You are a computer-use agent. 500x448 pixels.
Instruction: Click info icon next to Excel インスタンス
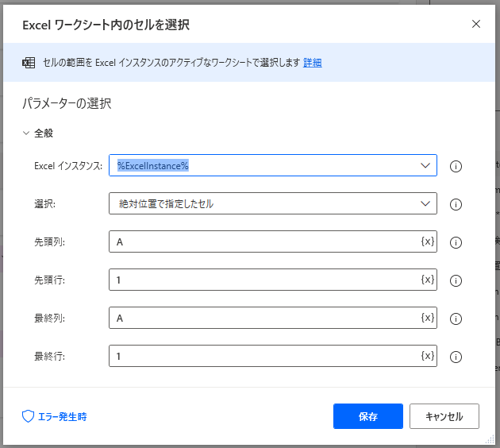pos(456,166)
